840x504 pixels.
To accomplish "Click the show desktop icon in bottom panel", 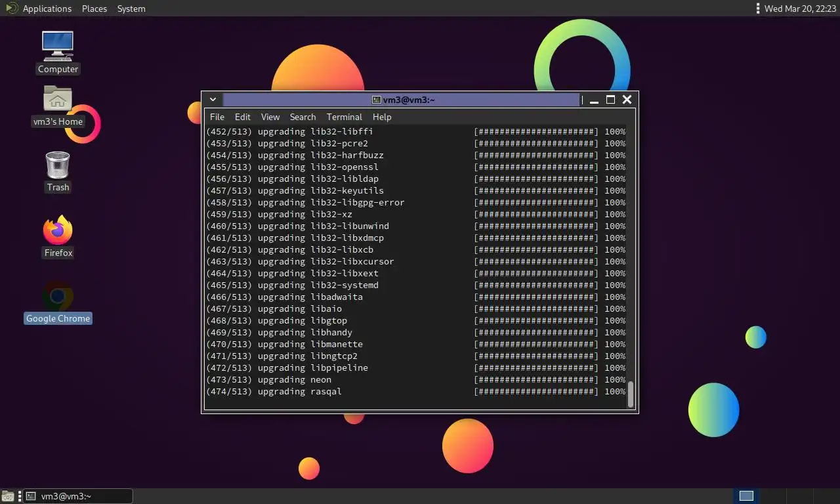I will tap(8, 496).
